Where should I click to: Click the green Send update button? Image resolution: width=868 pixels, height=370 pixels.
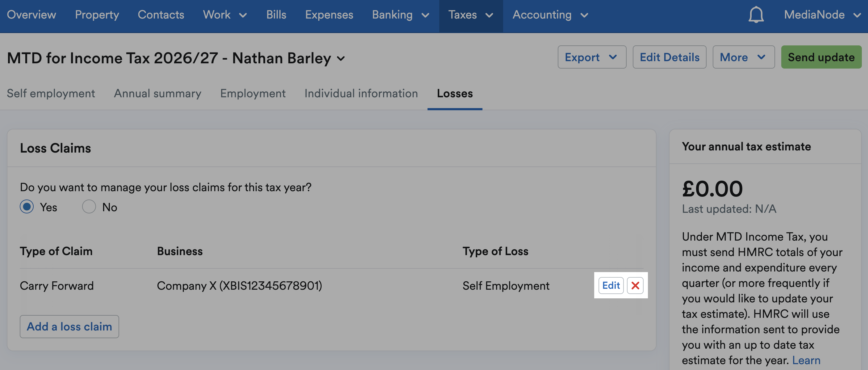pyautogui.click(x=821, y=57)
